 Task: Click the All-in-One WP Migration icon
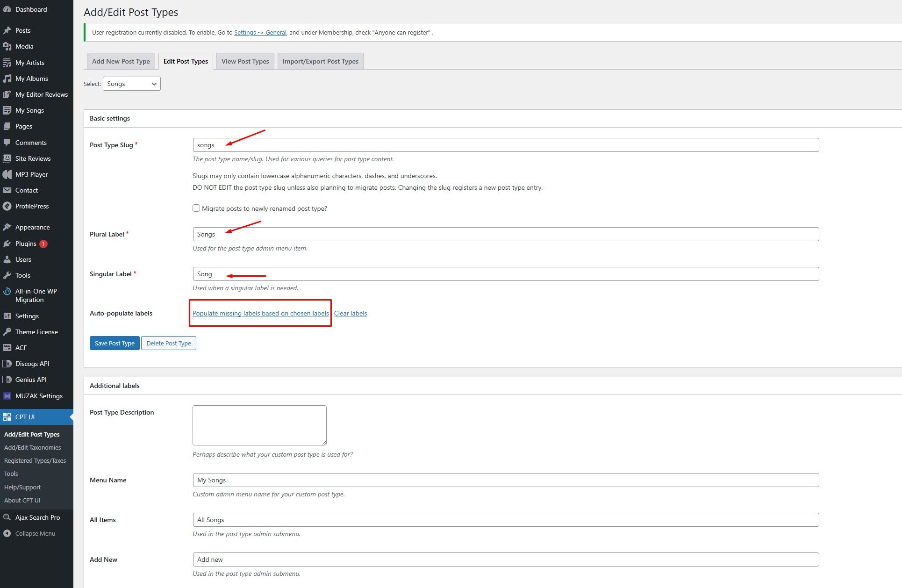7,291
